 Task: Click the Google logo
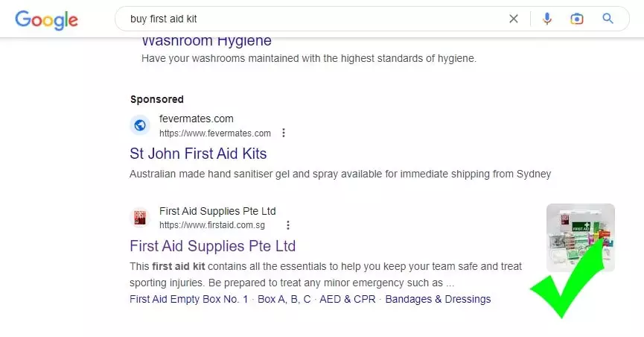46,19
